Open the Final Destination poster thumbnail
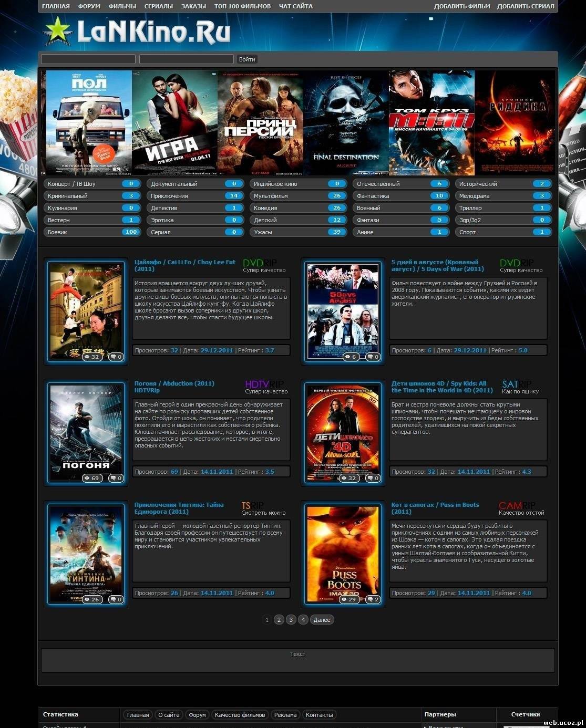This screenshot has height=728, width=586. tap(346, 123)
